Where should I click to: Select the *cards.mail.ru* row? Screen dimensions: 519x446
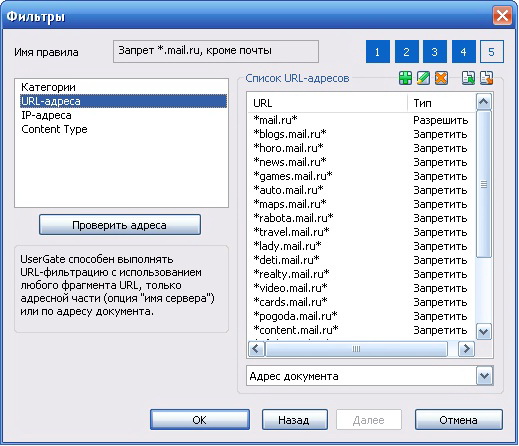click(x=362, y=302)
